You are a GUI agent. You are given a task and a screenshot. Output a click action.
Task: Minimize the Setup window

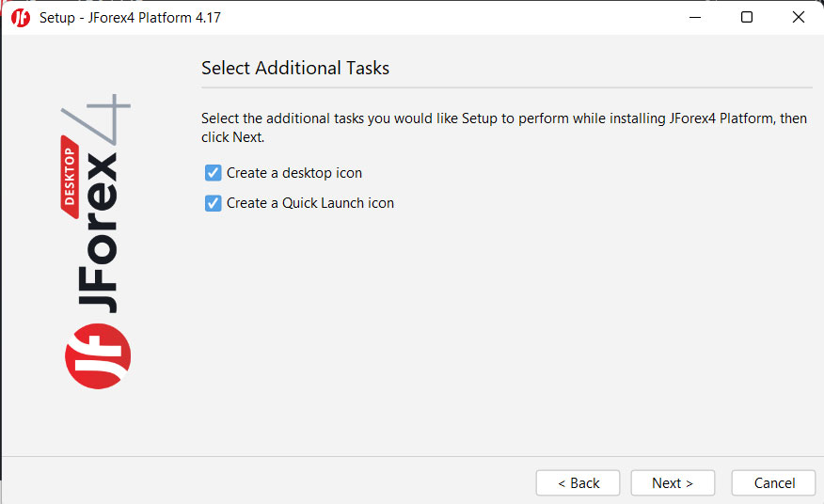coord(695,18)
